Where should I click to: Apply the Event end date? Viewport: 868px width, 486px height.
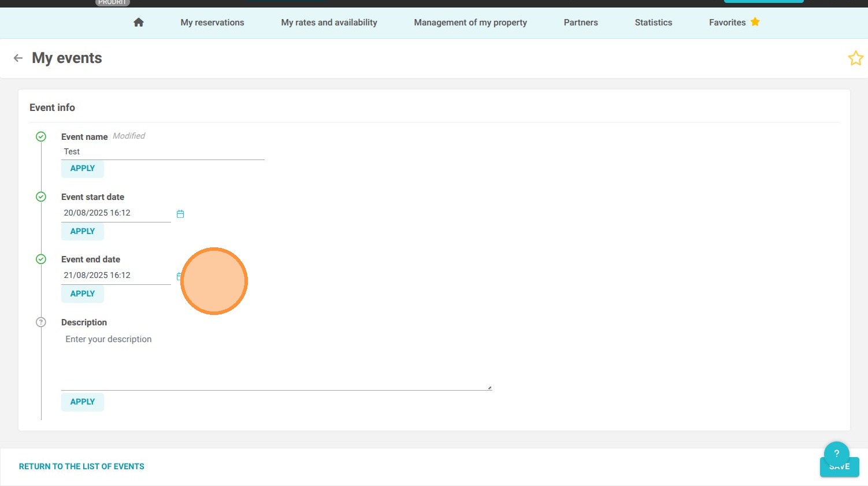pos(83,294)
